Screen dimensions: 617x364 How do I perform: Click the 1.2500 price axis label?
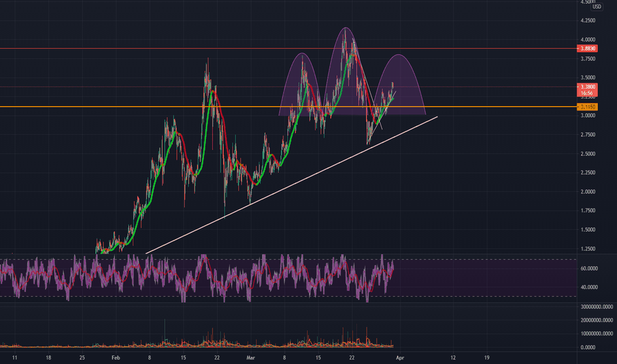click(587, 249)
